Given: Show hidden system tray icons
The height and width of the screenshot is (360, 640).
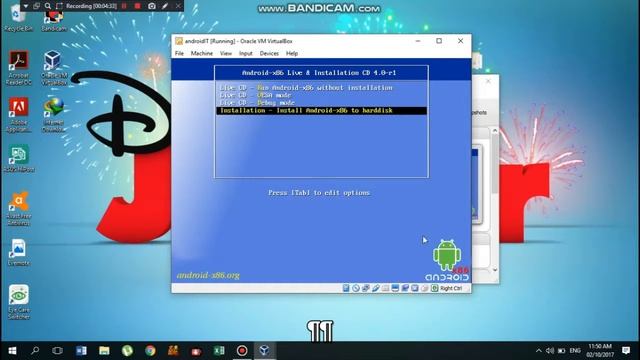Looking at the screenshot, I should pos(539,351).
